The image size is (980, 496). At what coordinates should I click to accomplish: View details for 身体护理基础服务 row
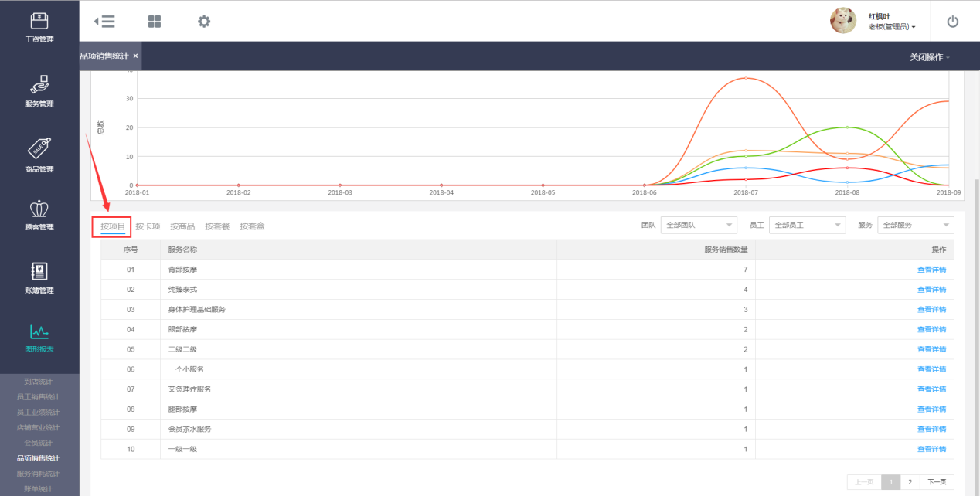(x=931, y=310)
